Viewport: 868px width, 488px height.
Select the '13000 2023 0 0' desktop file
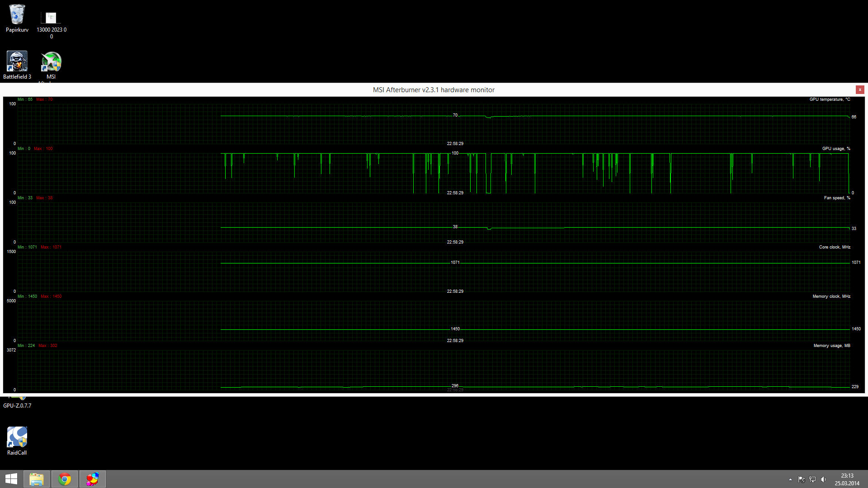pos(51,25)
